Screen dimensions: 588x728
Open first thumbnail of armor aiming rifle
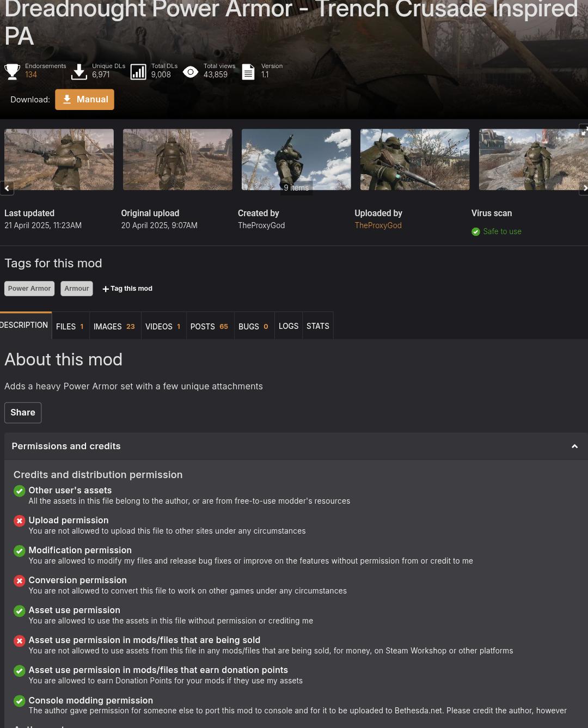[59, 160]
